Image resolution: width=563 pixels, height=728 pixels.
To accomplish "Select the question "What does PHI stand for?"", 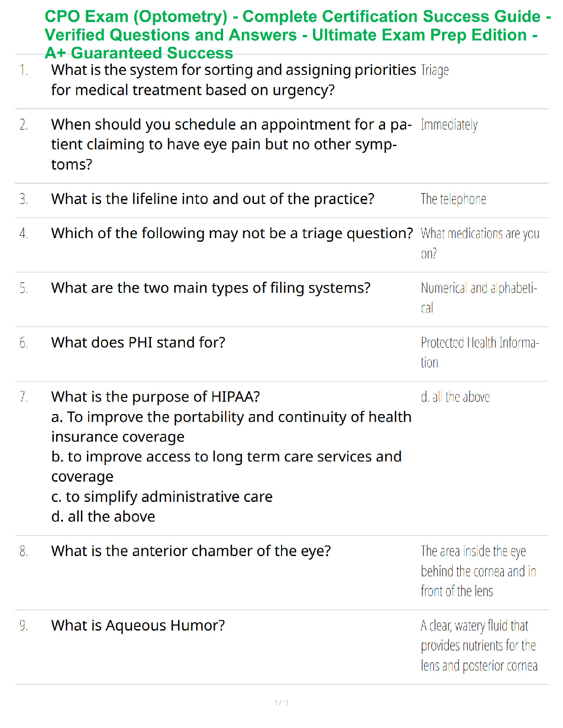I will coord(138,342).
